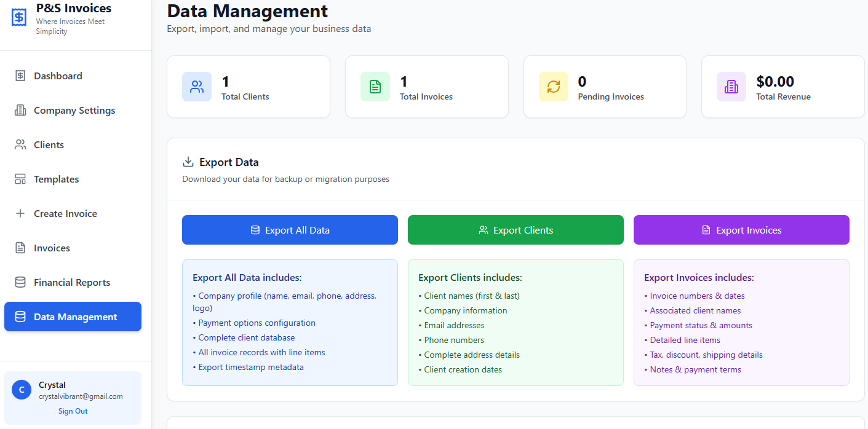868x429 pixels.
Task: Navigate to Financial Reports in the menu
Action: 73,282
